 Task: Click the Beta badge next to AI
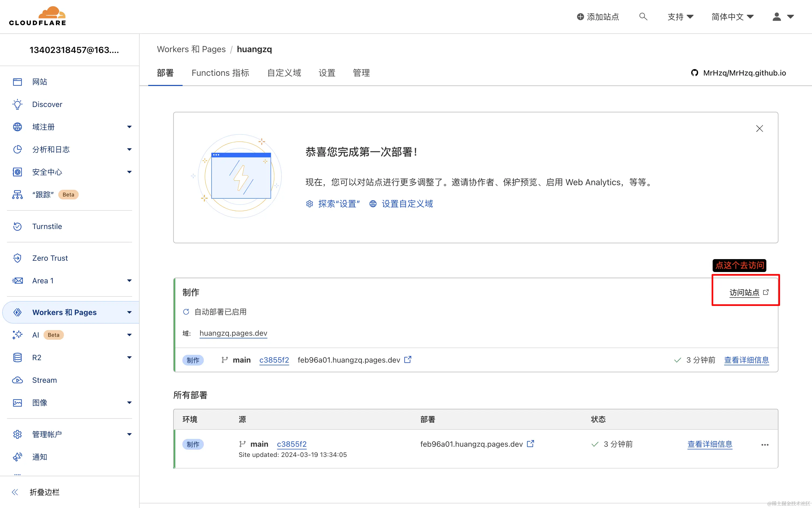53,335
